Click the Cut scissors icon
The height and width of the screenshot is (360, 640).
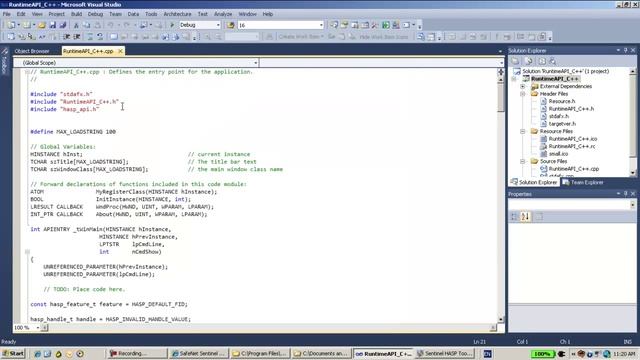76,25
